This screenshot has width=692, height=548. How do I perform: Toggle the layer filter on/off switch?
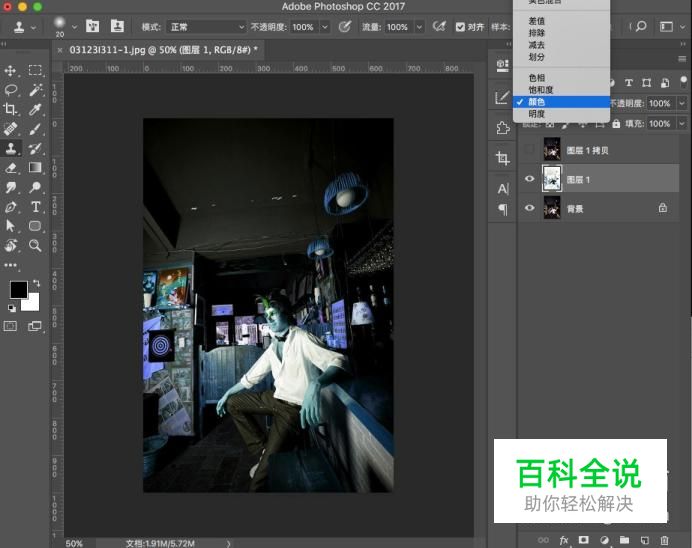pos(683,81)
